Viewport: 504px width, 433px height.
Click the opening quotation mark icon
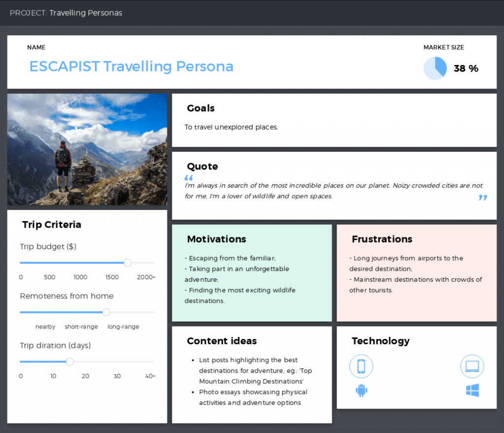click(189, 177)
